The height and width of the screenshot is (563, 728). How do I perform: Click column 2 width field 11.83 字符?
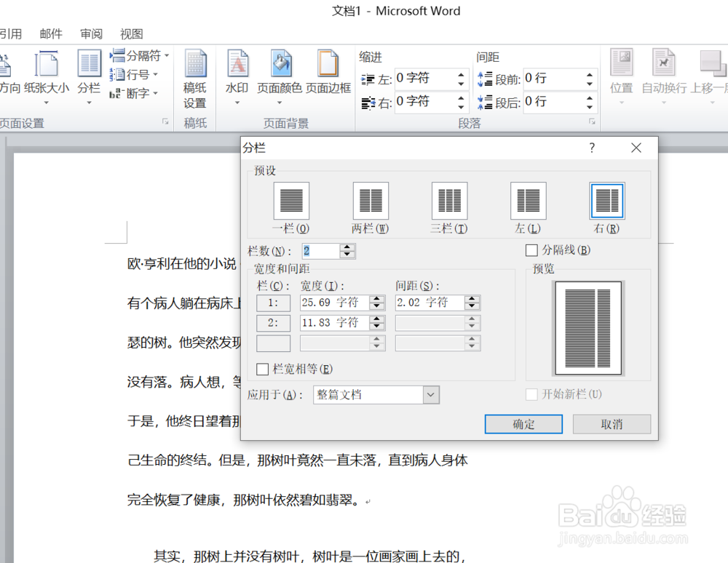[x=335, y=323]
